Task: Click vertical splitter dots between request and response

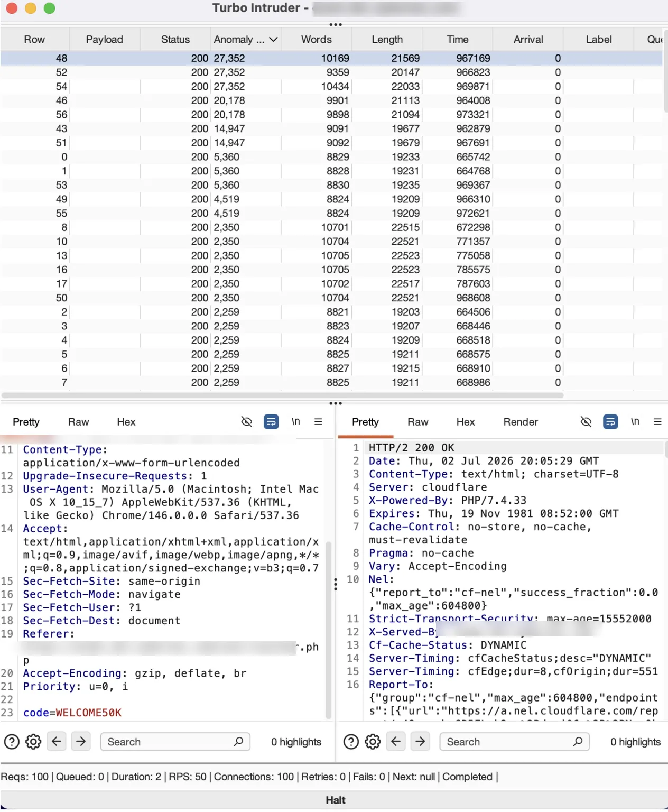Action: (x=336, y=584)
